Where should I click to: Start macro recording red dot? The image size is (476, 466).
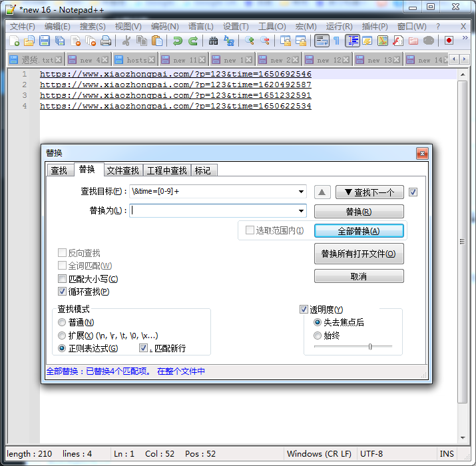coord(449,41)
